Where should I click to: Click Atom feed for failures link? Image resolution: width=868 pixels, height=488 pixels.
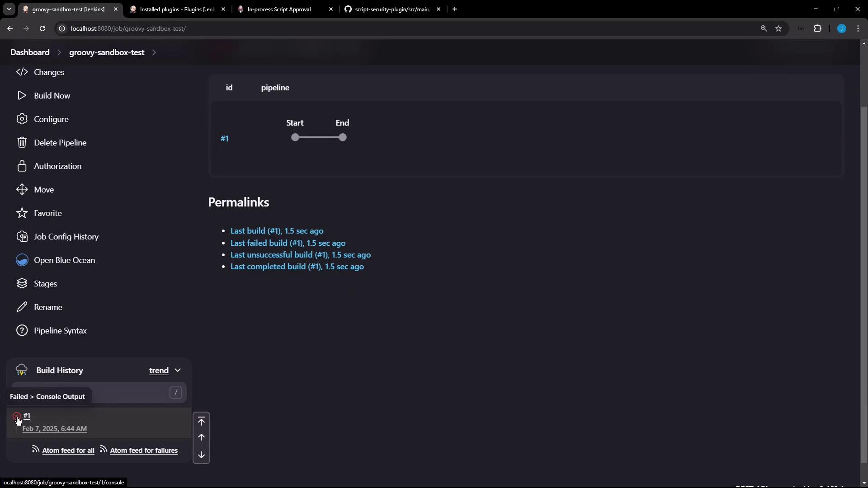pos(143,450)
